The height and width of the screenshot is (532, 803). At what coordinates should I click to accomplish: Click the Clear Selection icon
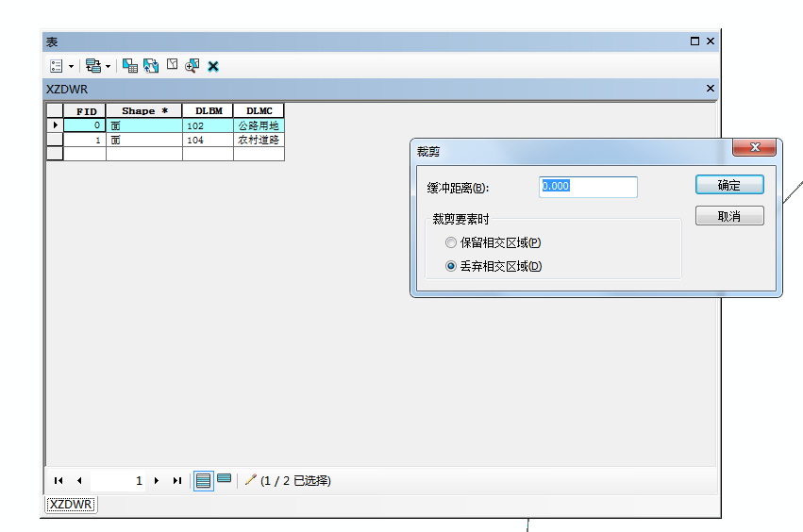pos(172,65)
